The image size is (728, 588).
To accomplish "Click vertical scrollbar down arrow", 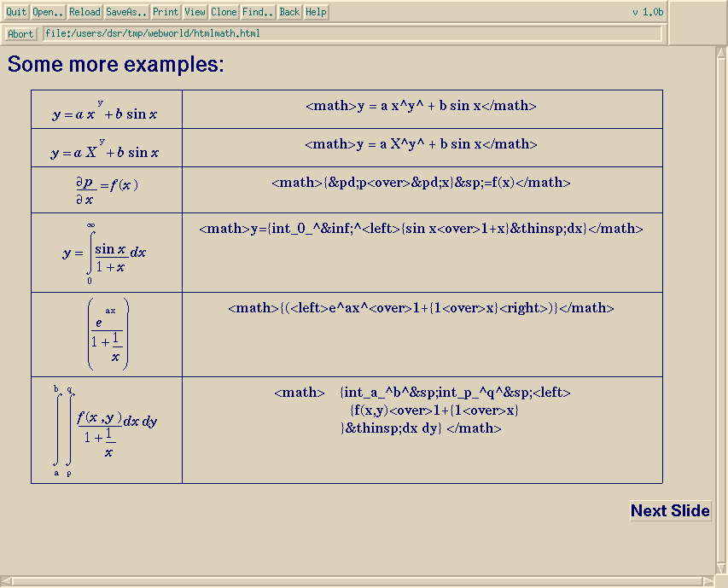I will [721, 568].
